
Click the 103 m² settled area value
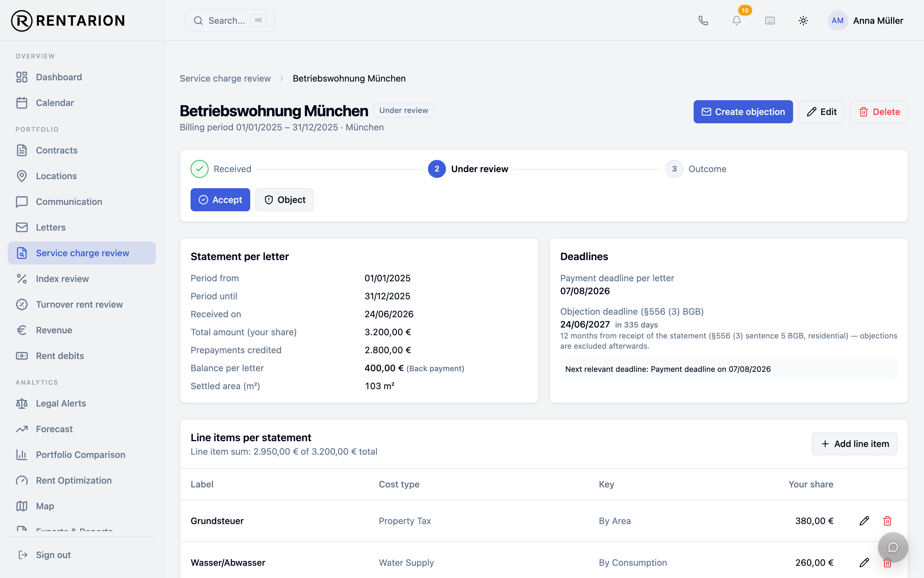tap(380, 386)
